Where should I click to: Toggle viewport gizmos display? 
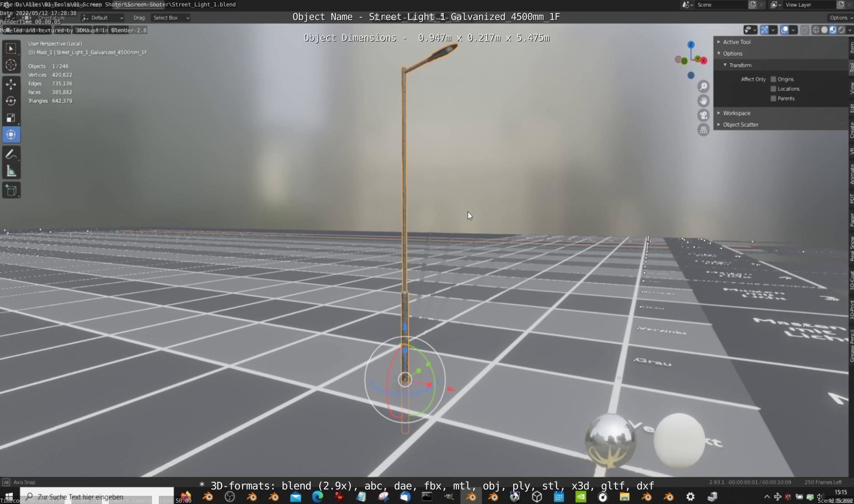pyautogui.click(x=764, y=30)
